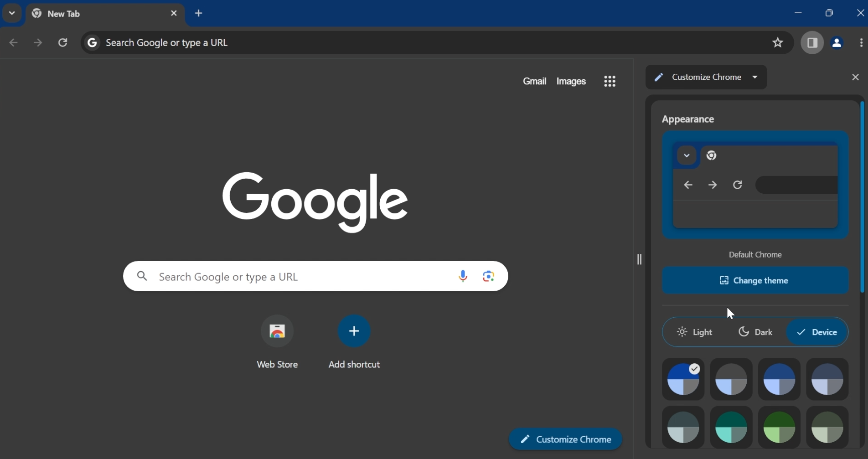Image resolution: width=868 pixels, height=459 pixels.
Task: Close the Customize Chrome panel
Action: pyautogui.click(x=856, y=77)
